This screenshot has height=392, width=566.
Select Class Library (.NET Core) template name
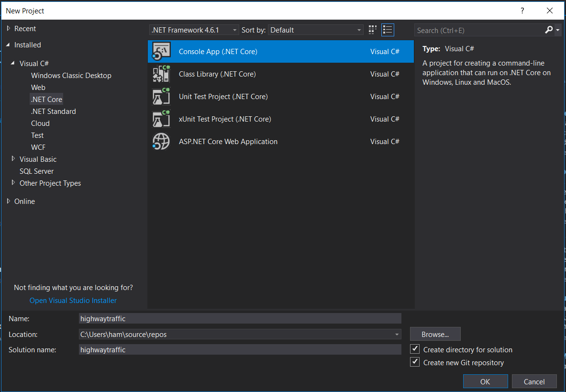click(x=217, y=74)
